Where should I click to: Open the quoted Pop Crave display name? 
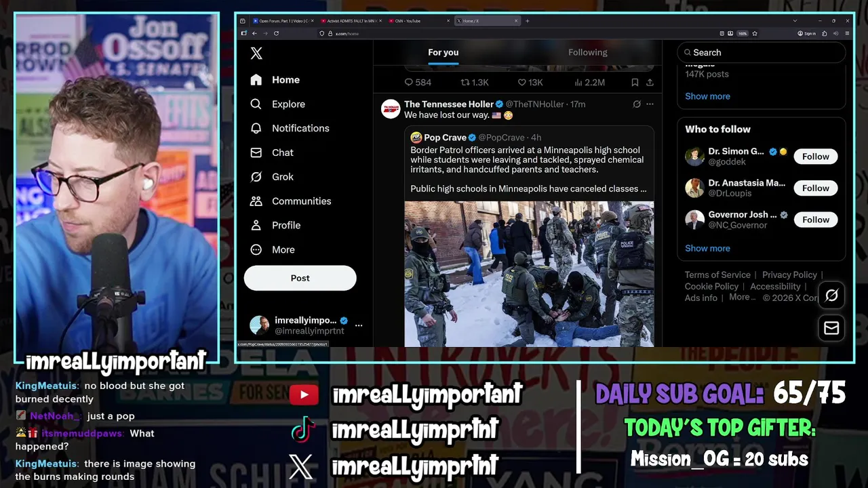coord(445,138)
